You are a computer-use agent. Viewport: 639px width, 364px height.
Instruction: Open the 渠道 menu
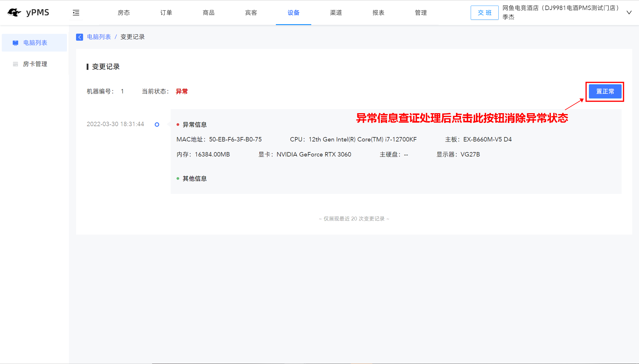coord(336,13)
